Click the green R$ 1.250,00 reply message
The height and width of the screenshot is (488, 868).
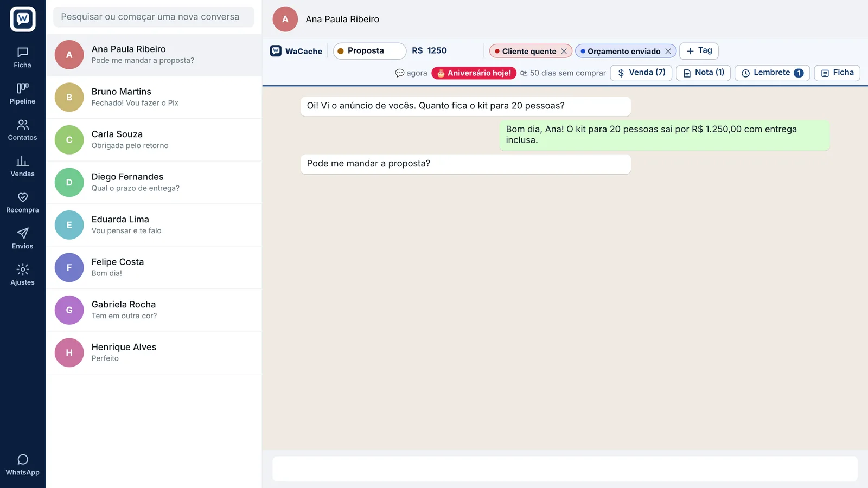[665, 134]
